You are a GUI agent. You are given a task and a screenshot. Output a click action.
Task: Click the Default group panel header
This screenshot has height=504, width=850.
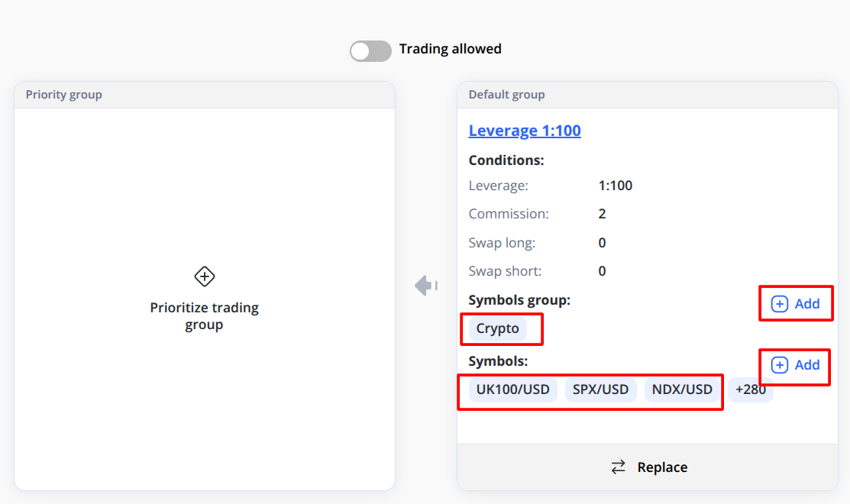(648, 95)
